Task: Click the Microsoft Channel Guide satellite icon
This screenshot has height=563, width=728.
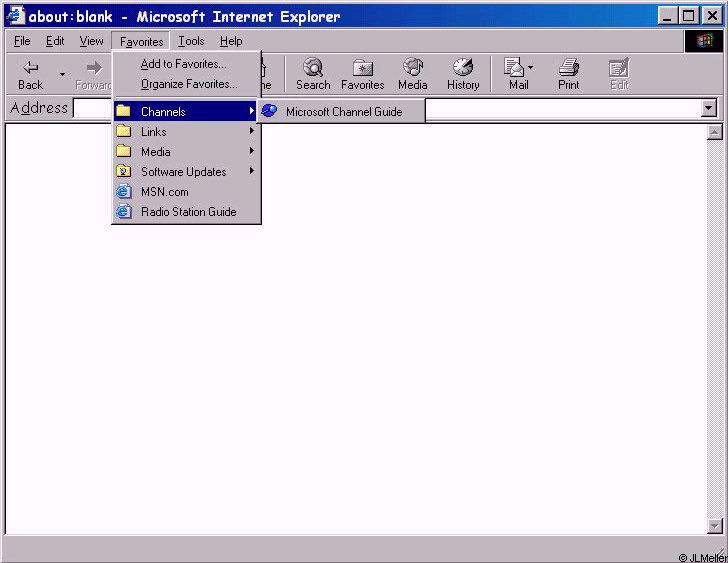Action: click(269, 111)
